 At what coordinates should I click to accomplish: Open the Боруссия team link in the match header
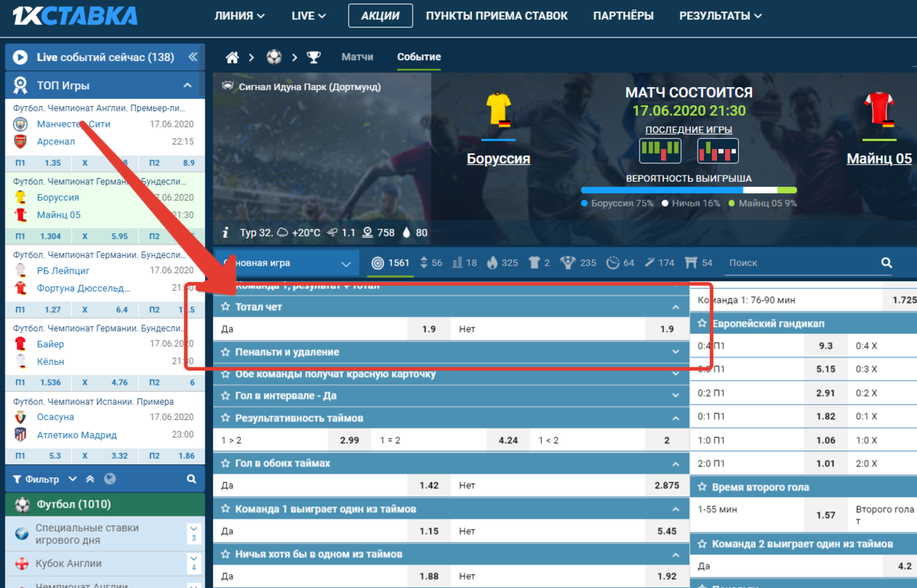click(498, 159)
